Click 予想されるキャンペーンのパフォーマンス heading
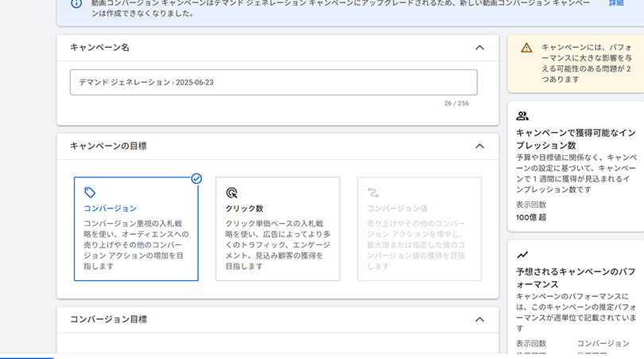This screenshot has width=644, height=359. tap(576, 278)
